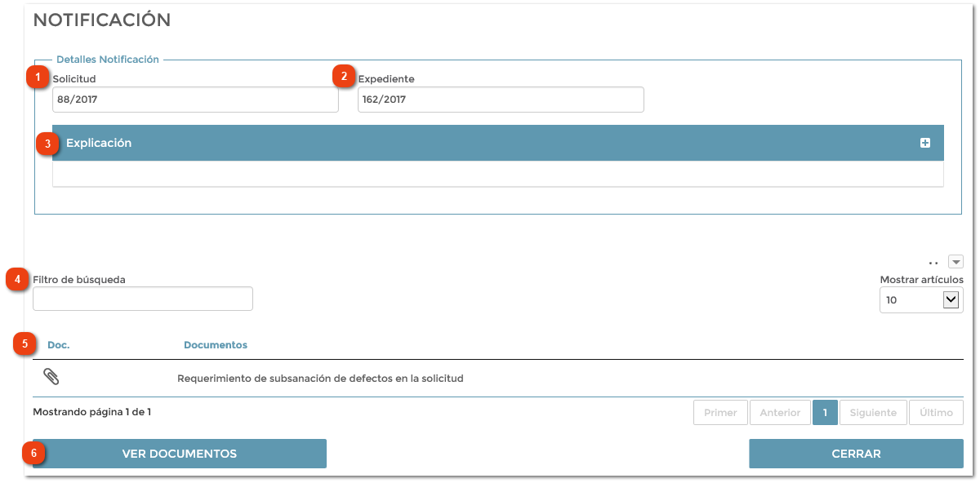
Task: Click the Expediente field showing 162/2017
Action: [501, 99]
